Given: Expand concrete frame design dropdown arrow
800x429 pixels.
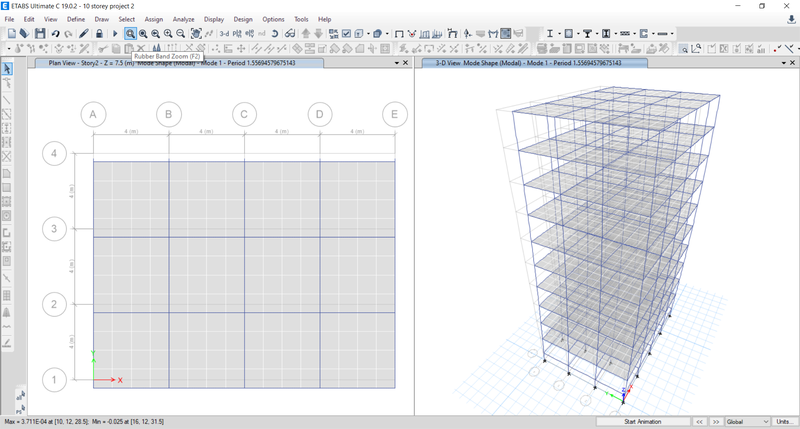Looking at the screenshot, I should pyautogui.click(x=578, y=34).
